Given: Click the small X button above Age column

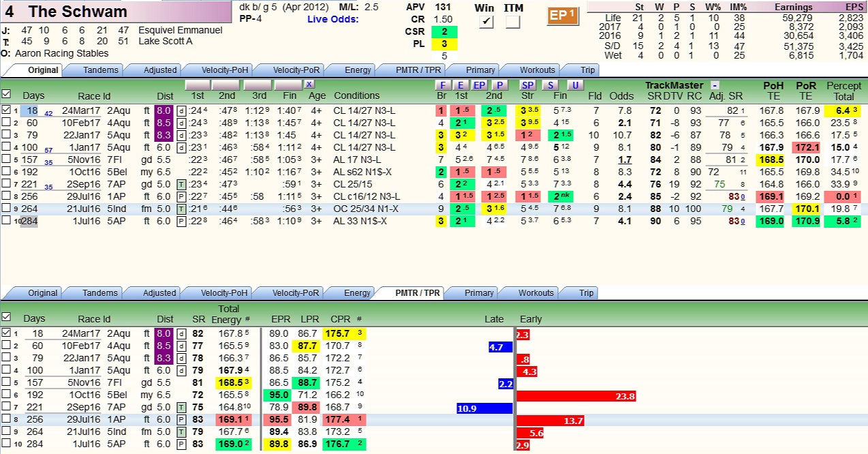Looking at the screenshot, I should click(x=309, y=84).
